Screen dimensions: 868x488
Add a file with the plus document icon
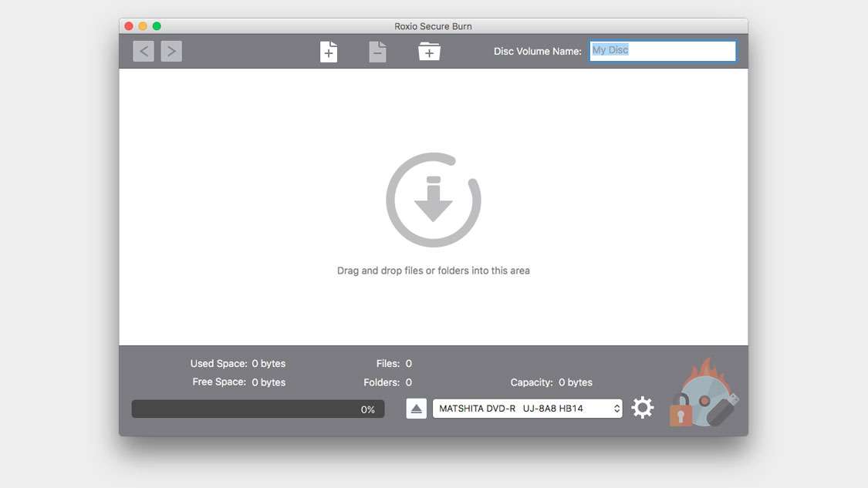point(329,52)
